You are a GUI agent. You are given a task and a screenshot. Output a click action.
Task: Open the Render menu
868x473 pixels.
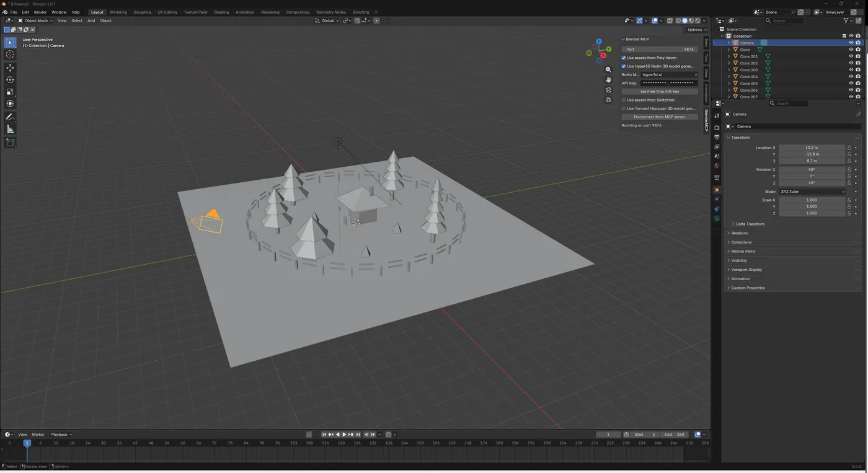pos(40,12)
